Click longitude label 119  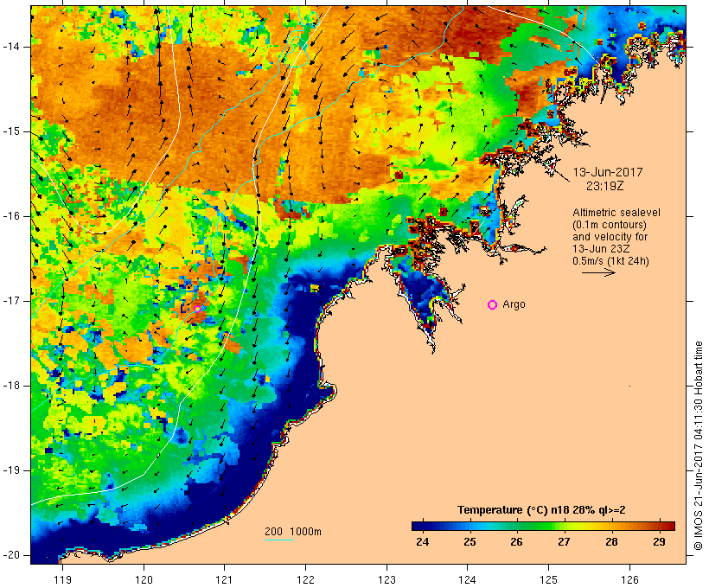(62, 579)
